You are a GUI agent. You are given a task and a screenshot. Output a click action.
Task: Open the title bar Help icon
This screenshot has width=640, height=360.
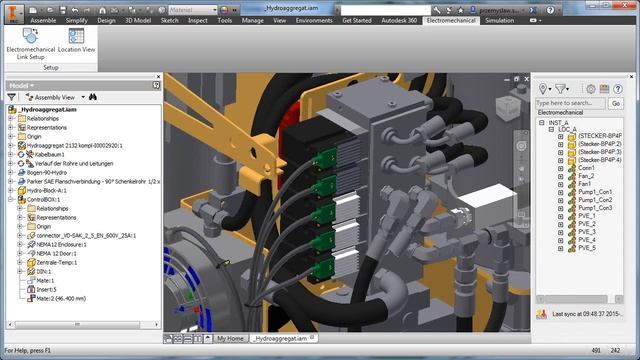[x=550, y=10]
